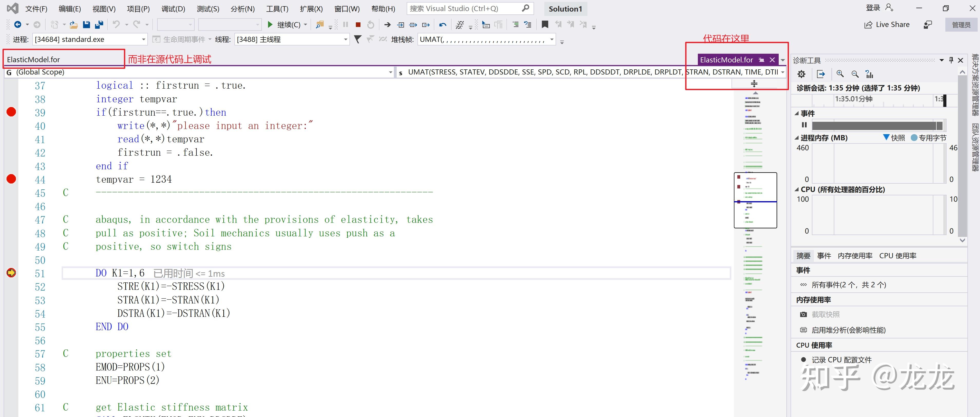
Task: Click the Live Share button
Action: (x=887, y=25)
